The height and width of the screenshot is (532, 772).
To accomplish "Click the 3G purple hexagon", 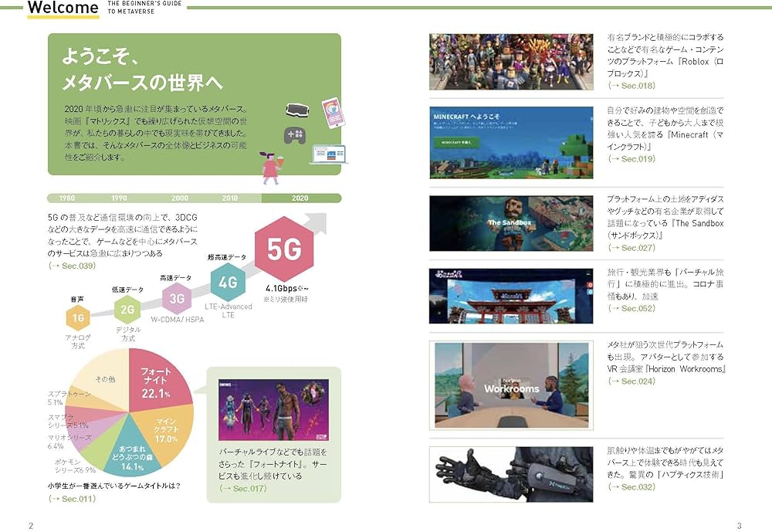I will coord(177,299).
